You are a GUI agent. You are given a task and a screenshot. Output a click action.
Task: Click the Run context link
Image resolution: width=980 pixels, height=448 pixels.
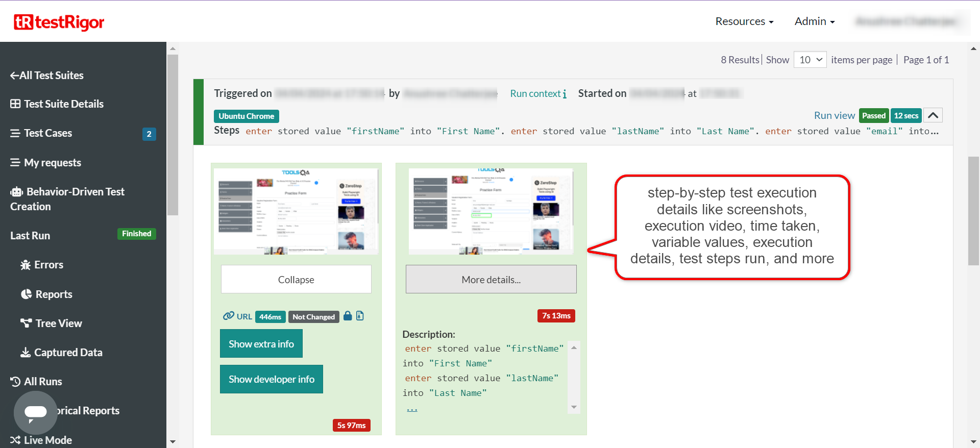(538, 93)
